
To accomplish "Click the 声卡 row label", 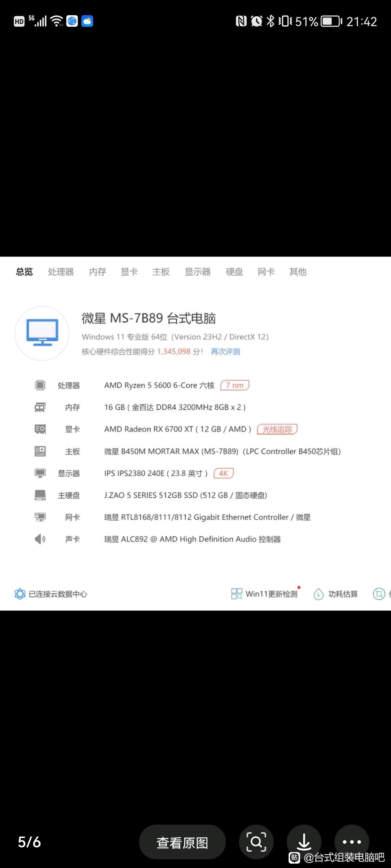I will click(72, 539).
